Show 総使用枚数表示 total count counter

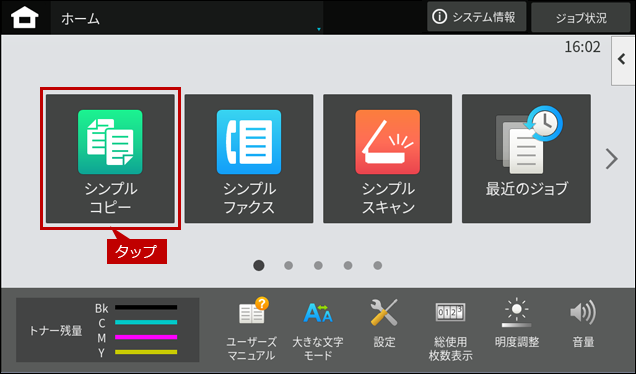[x=450, y=329]
